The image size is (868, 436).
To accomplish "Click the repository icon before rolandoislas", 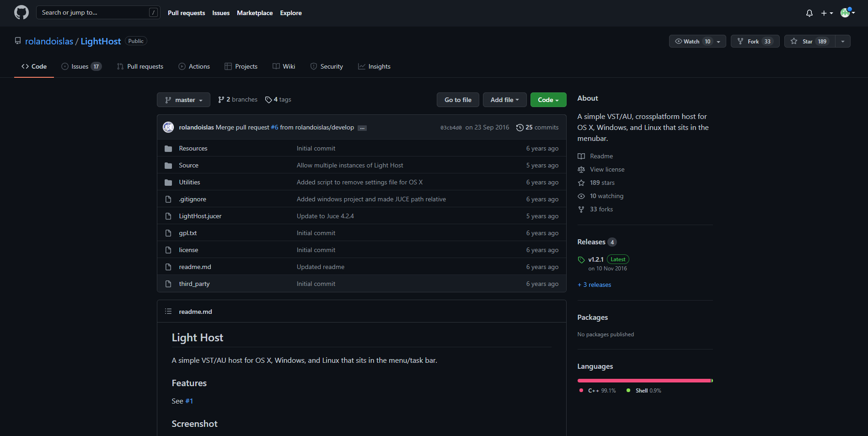I will pos(18,41).
